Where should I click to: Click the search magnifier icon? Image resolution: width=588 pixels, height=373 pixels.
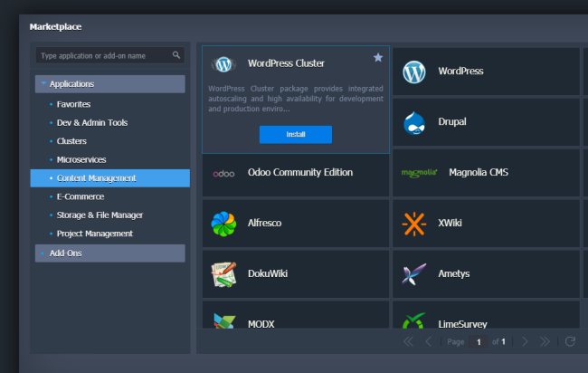176,56
